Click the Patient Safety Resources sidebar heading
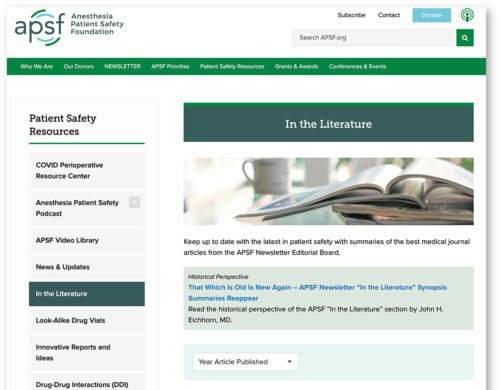 63,125
